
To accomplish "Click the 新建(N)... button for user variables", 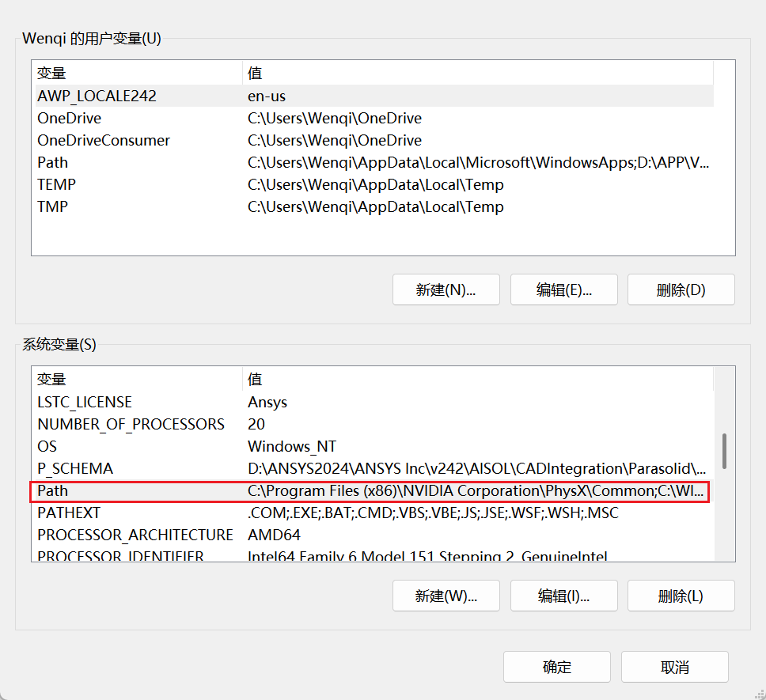I will tap(446, 289).
